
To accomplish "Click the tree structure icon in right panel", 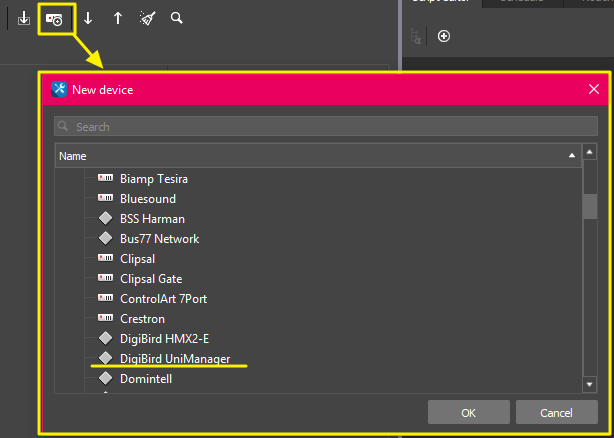I will (416, 36).
